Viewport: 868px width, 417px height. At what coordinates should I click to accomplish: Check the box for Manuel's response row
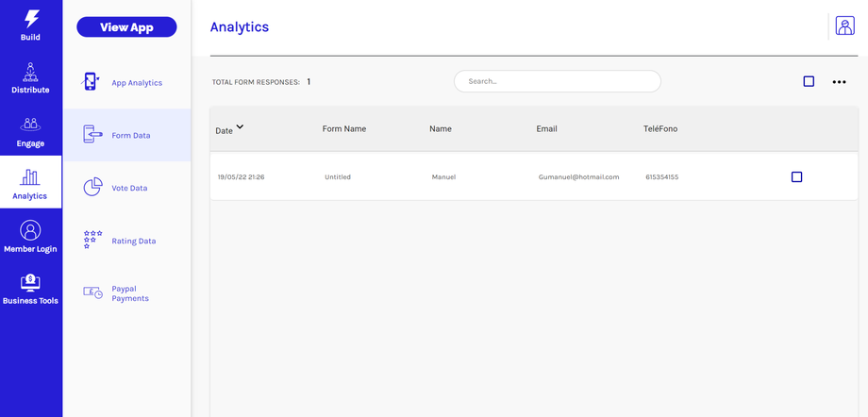click(x=796, y=177)
